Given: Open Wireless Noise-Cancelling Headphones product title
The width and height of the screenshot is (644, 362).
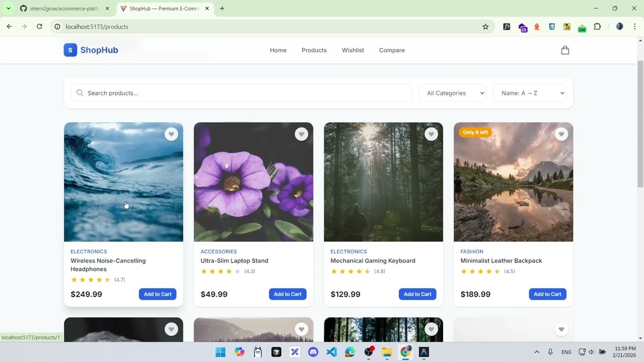Looking at the screenshot, I should (108, 265).
